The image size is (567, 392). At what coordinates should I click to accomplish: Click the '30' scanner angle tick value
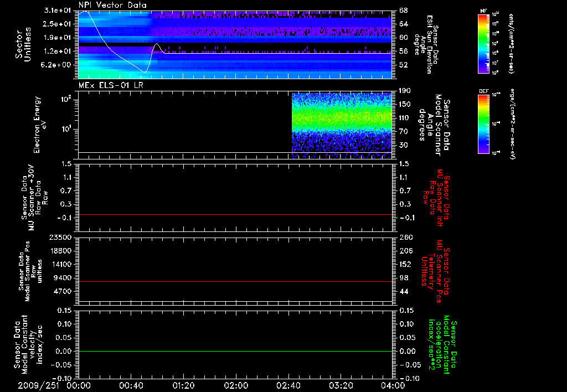404,145
